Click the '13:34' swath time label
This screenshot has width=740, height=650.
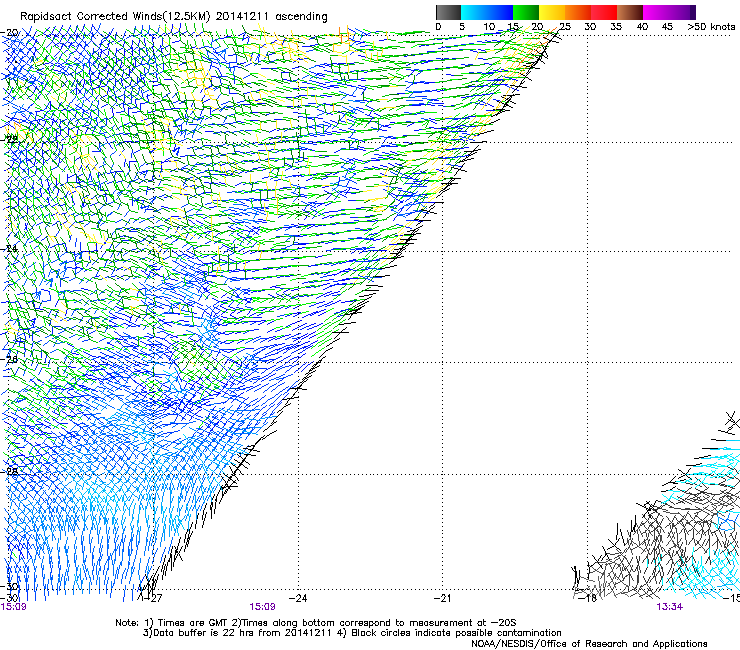click(x=670, y=607)
